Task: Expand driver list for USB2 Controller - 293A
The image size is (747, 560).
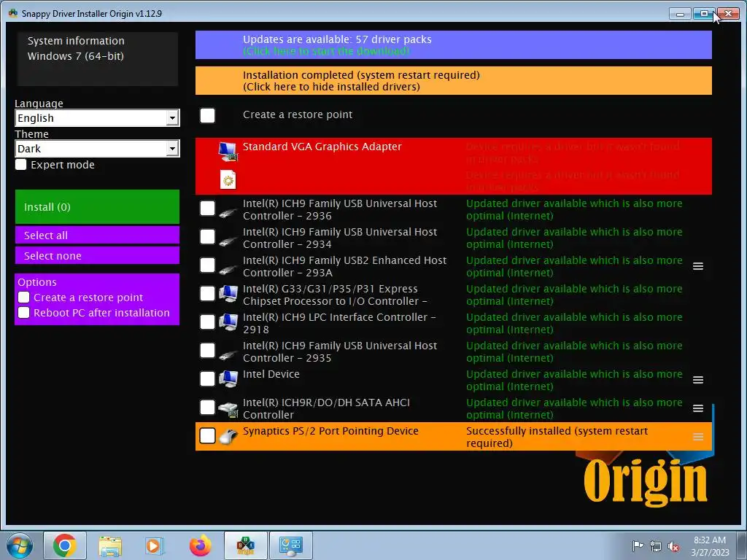Action: point(698,266)
